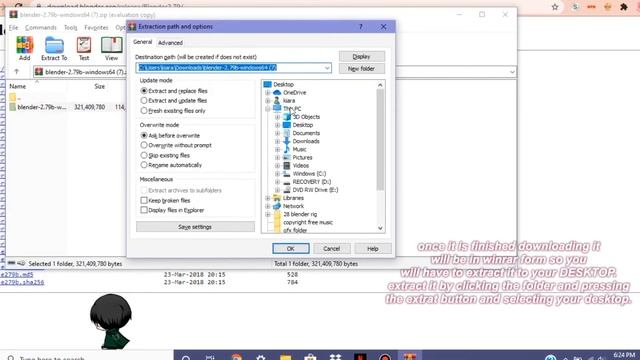Click the Save settings button
This screenshot has height=360, width=640.
195,227
